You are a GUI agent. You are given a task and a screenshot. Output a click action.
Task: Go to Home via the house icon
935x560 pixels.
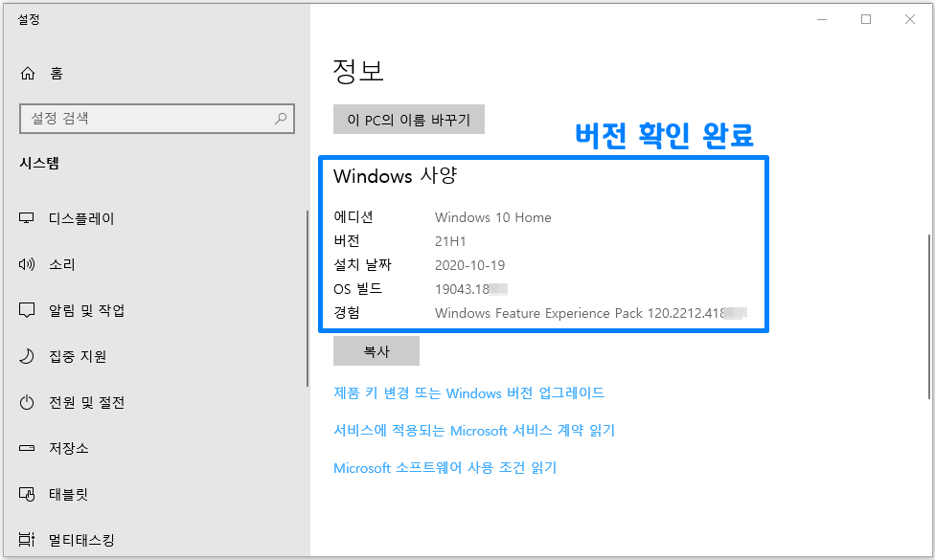(x=28, y=74)
